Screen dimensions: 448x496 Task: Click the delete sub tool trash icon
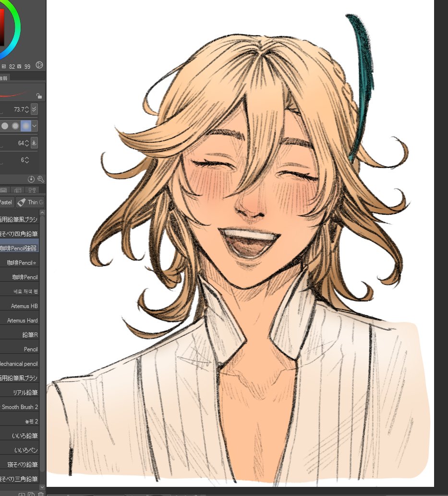(41, 494)
